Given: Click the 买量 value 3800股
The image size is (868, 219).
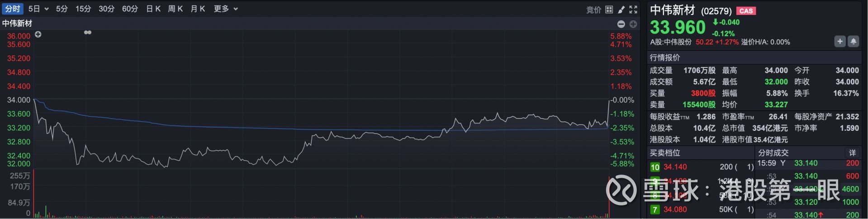Looking at the screenshot, I should 703,93.
